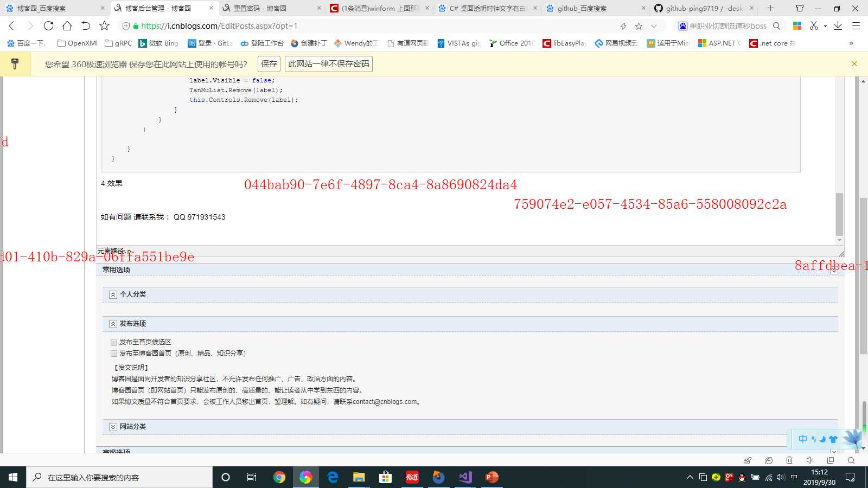Click the undo close tab icon
Viewport: 868px width, 488px height.
tap(86, 26)
